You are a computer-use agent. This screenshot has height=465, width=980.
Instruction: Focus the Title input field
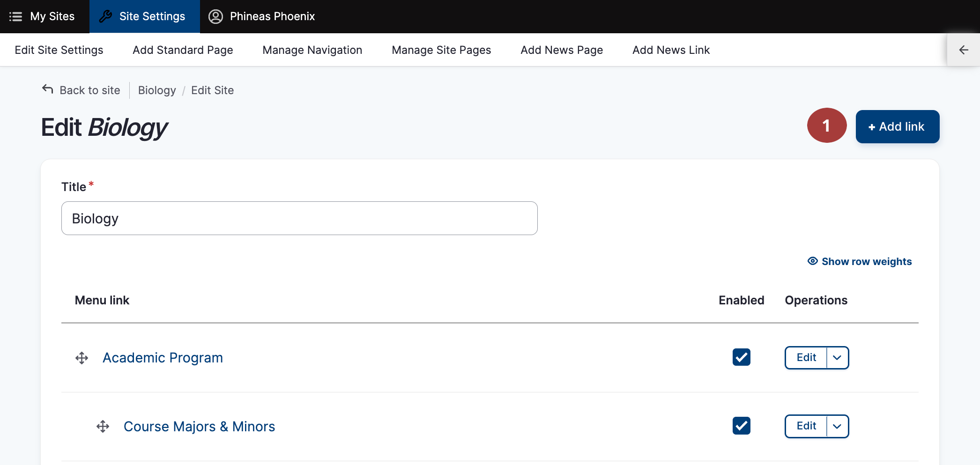tap(299, 218)
